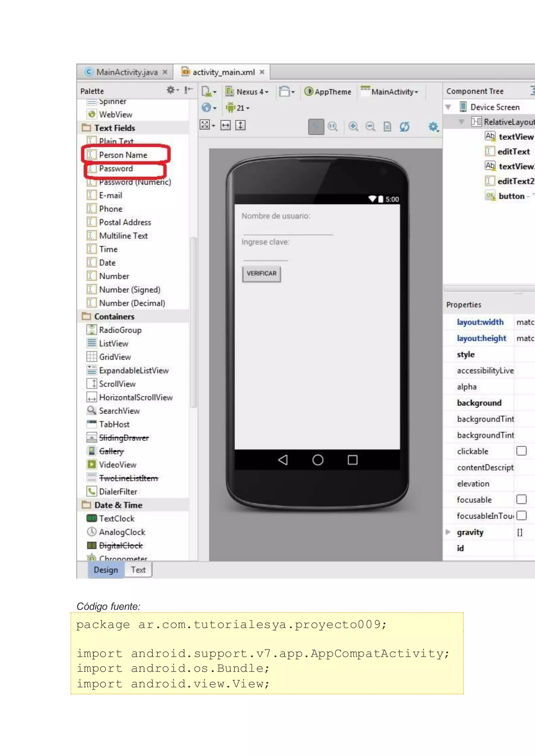Open the MainActivity association dropdown
This screenshot has width=535, height=756.
point(389,92)
